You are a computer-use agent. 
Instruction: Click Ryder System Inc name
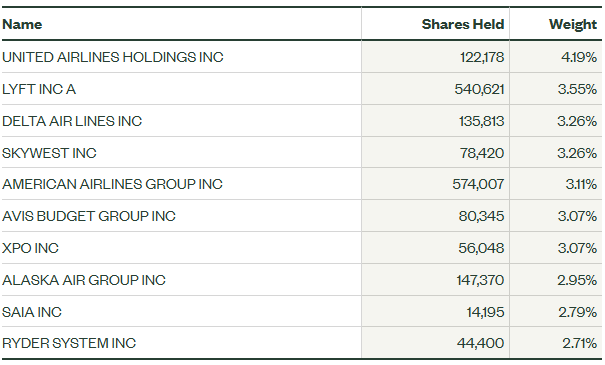pyautogui.click(x=69, y=343)
